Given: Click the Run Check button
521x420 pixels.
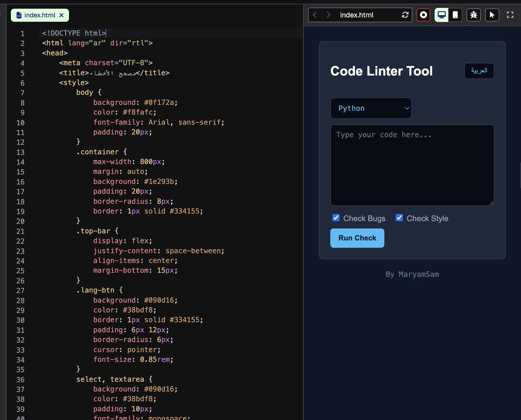Looking at the screenshot, I should (x=357, y=238).
